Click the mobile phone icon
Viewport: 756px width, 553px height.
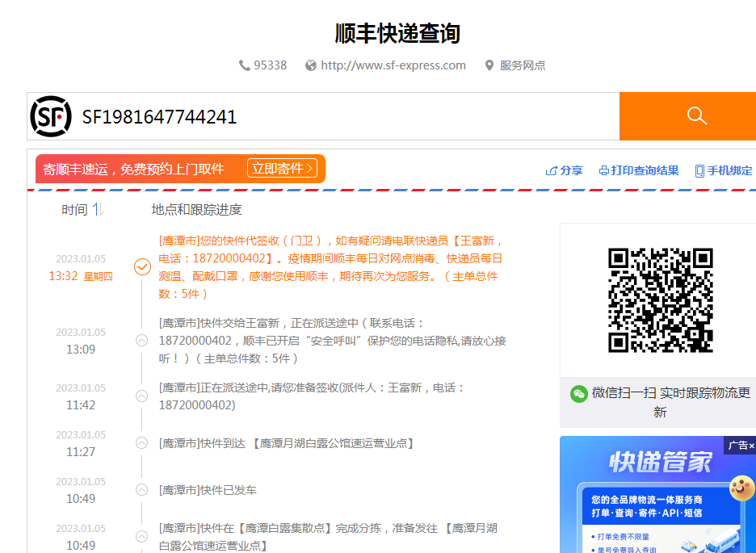point(699,171)
